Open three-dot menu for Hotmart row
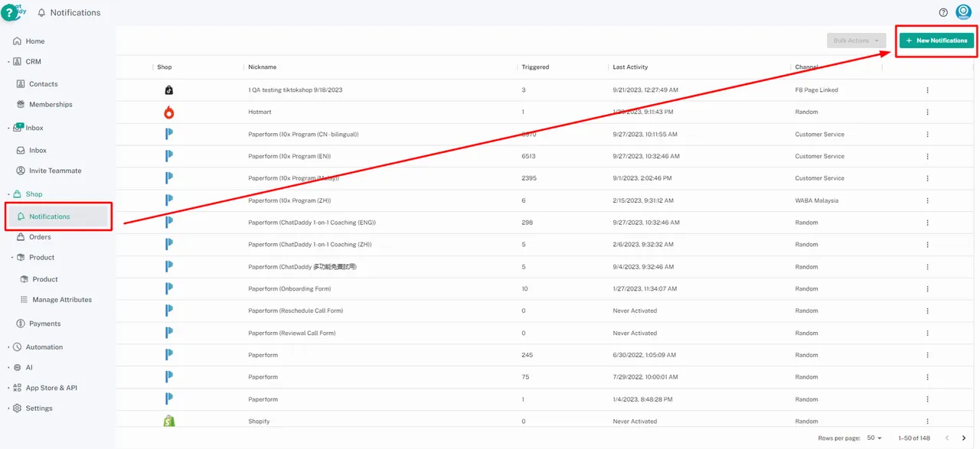Screen dimensions: 980x449 [927, 112]
